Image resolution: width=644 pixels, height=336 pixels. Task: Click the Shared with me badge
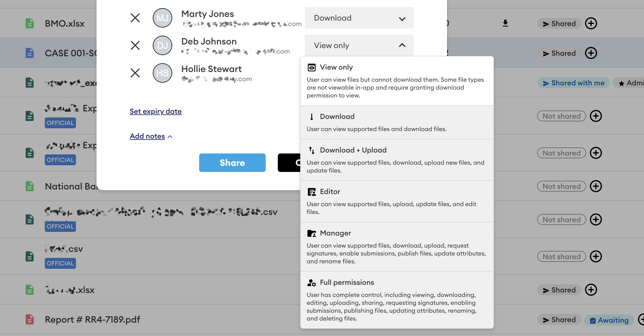573,83
